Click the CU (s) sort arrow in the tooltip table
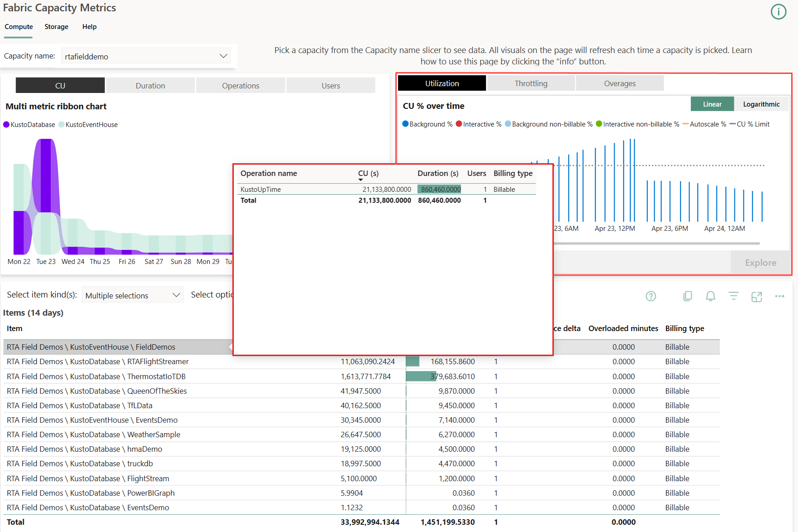 pyautogui.click(x=361, y=180)
